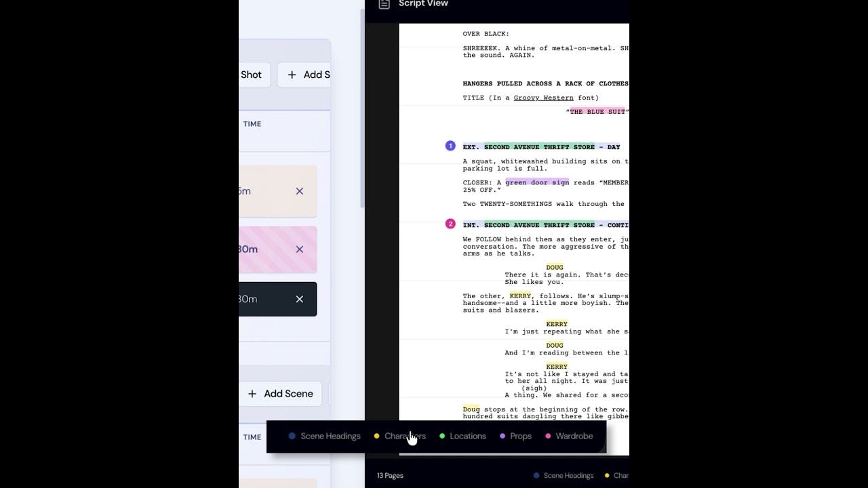Click the 13 Pages indicator
Screen dimensions: 868x488
[x=390, y=476]
